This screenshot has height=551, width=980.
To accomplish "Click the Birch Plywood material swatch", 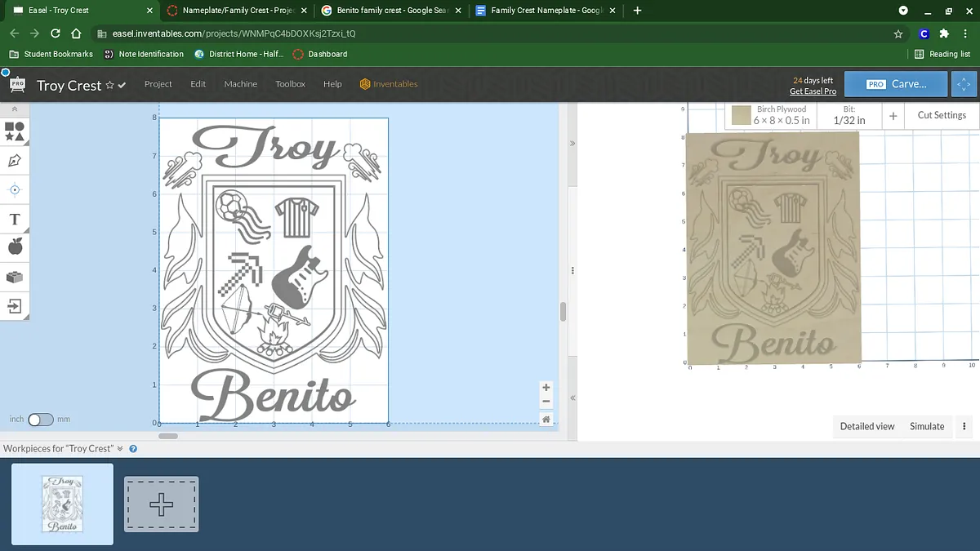I will (741, 115).
